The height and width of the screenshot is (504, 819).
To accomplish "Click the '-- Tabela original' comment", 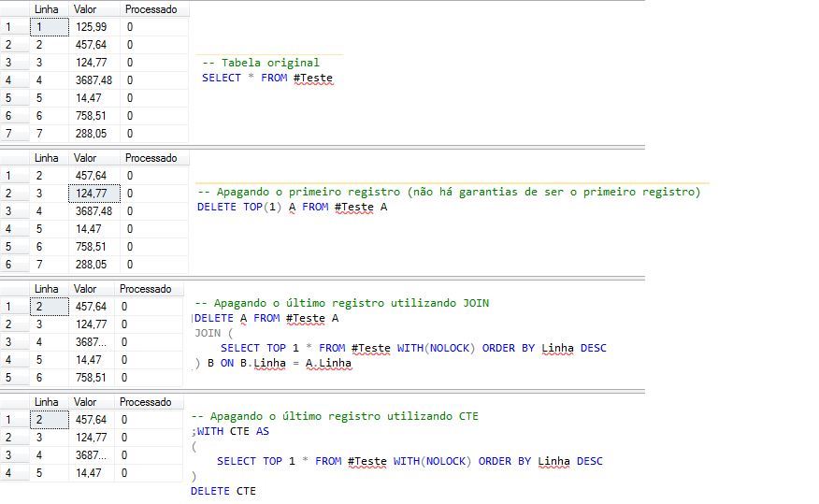I will pos(261,63).
